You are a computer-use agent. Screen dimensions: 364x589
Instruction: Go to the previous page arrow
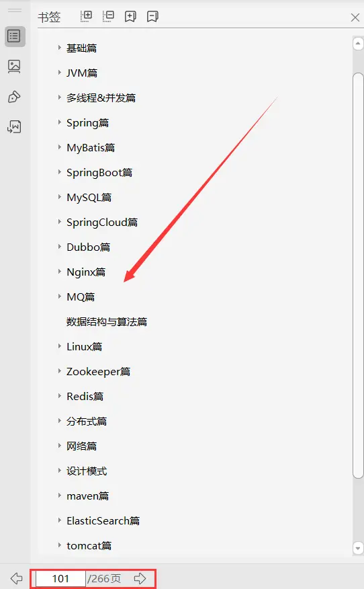coord(17,578)
